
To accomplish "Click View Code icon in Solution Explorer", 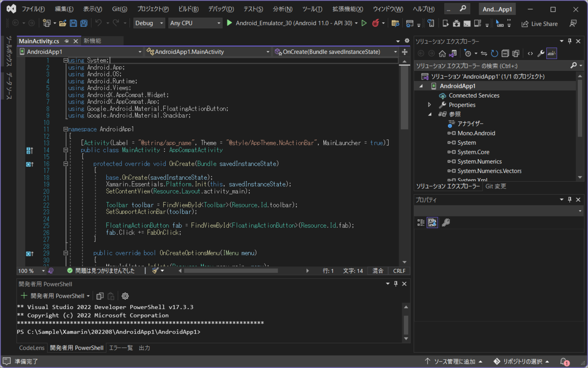I will click(x=530, y=53).
